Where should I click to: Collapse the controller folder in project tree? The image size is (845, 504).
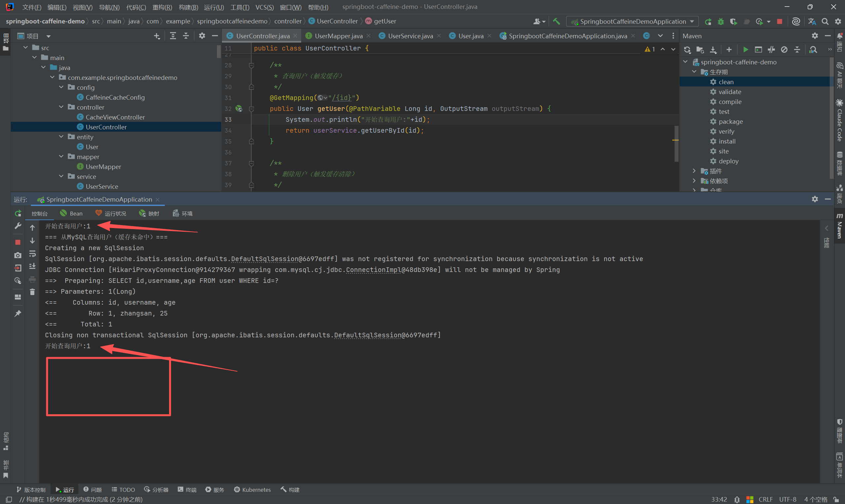[x=61, y=107]
